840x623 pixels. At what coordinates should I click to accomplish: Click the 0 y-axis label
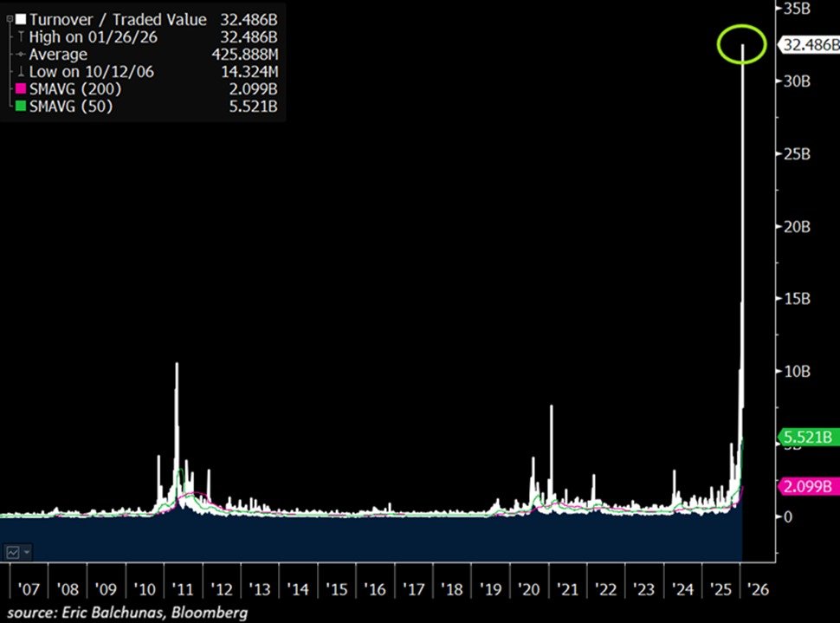787,516
